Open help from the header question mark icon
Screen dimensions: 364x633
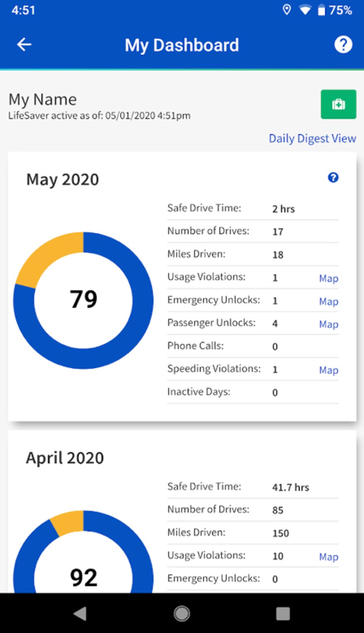(343, 45)
